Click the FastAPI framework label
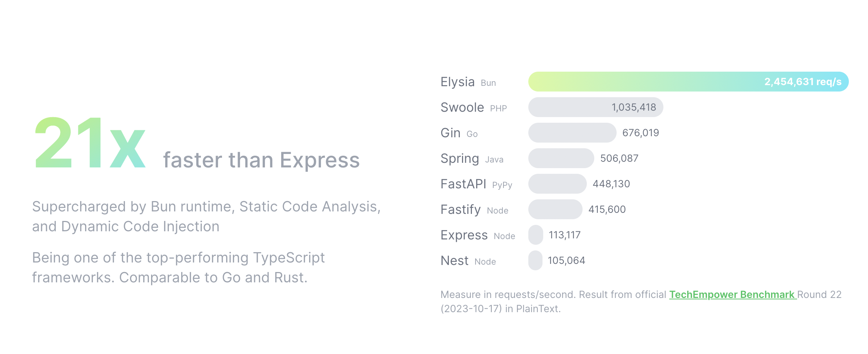 pyautogui.click(x=463, y=184)
